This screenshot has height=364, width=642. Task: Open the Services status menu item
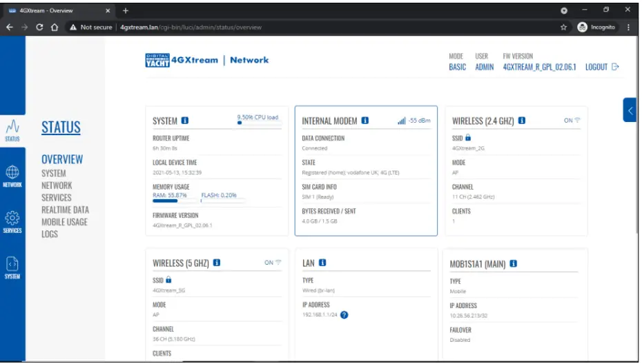coord(57,198)
